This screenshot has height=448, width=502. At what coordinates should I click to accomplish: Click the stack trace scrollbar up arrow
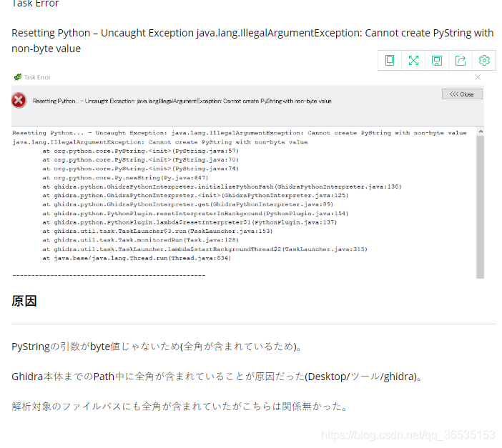[481, 131]
